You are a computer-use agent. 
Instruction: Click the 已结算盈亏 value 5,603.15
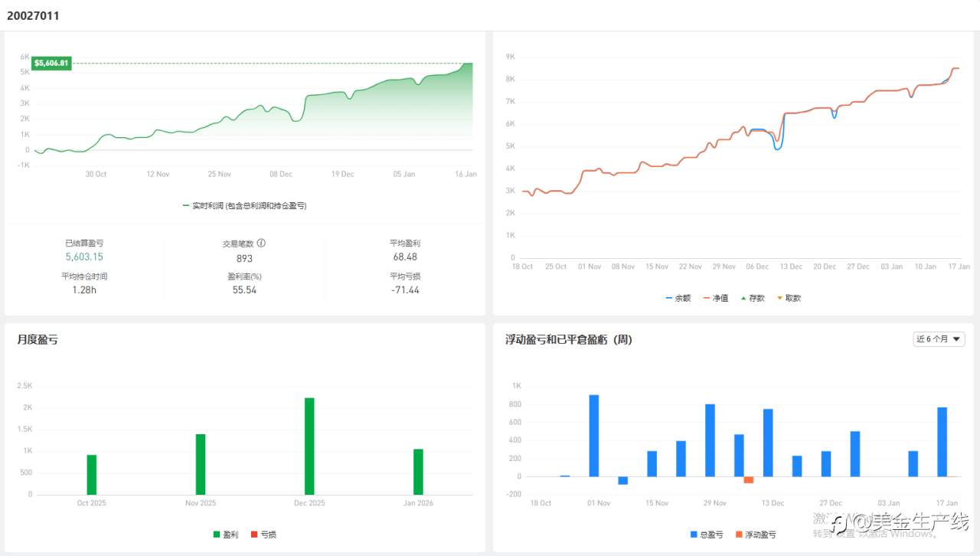84,257
